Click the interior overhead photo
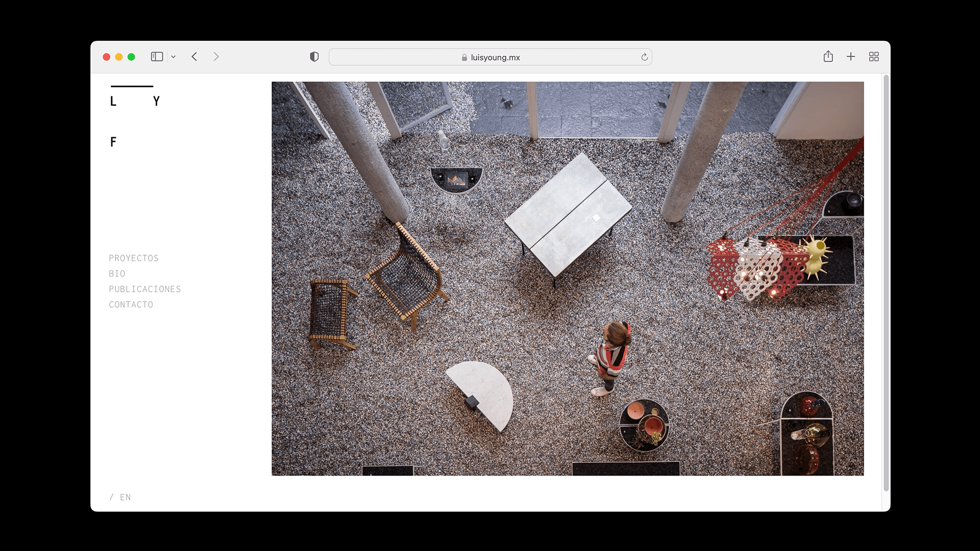980x551 pixels. coord(568,279)
